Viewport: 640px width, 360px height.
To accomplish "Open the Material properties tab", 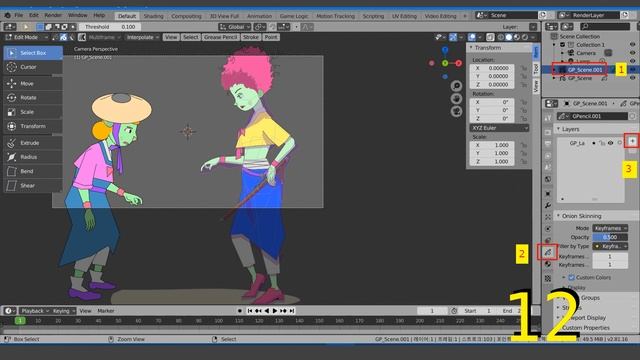I will [x=548, y=264].
